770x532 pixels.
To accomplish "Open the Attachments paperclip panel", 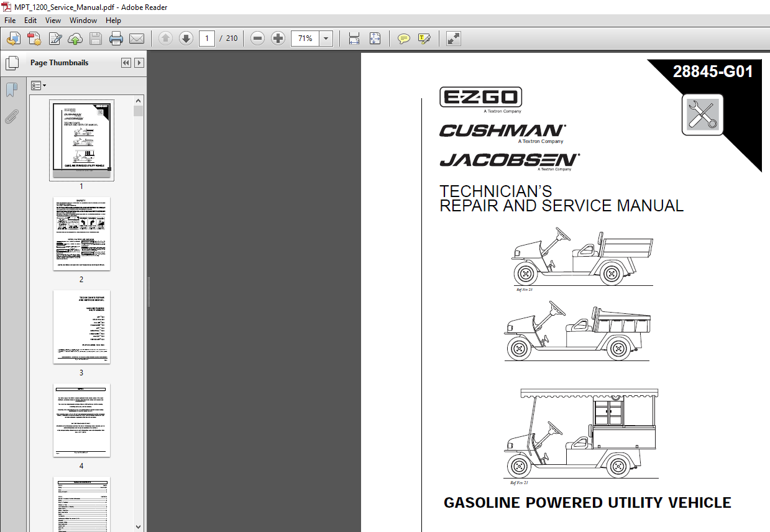I will tap(11, 116).
